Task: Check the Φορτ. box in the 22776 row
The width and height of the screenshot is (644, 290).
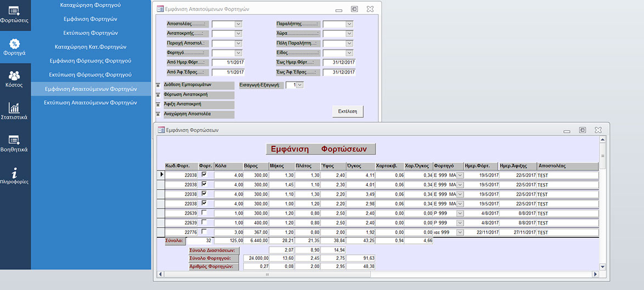Action: click(204, 232)
